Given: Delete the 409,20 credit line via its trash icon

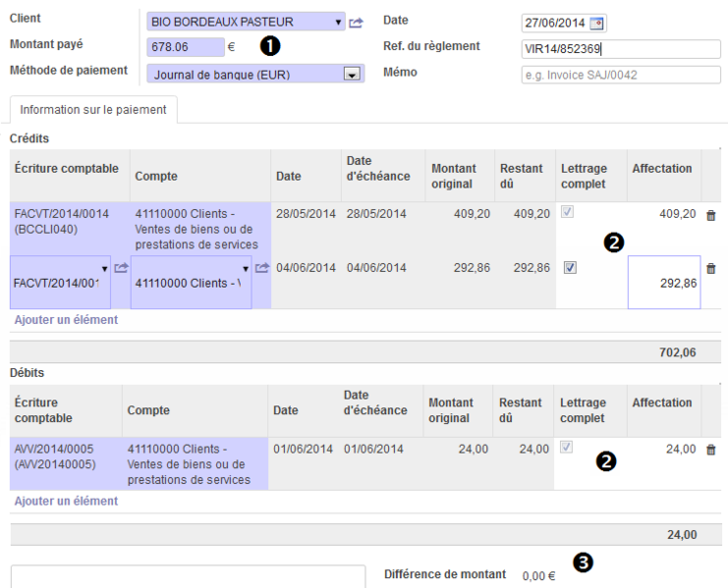Looking at the screenshot, I should pyautogui.click(x=711, y=215).
